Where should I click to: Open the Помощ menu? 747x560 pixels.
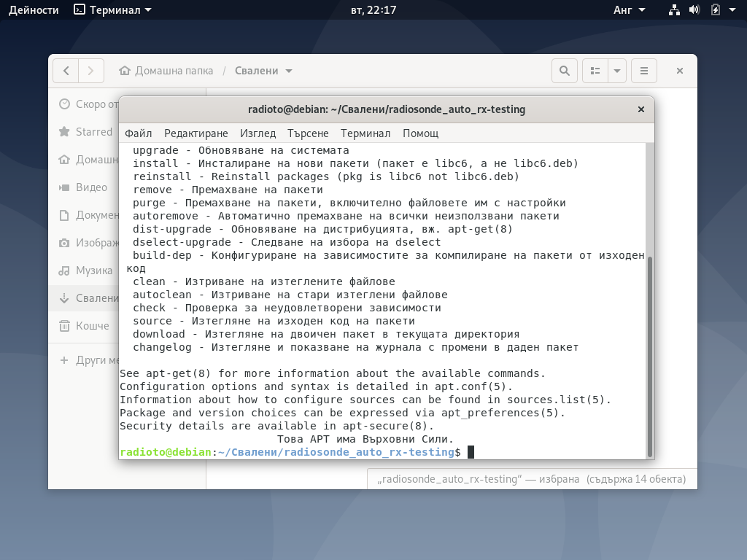pyautogui.click(x=421, y=133)
